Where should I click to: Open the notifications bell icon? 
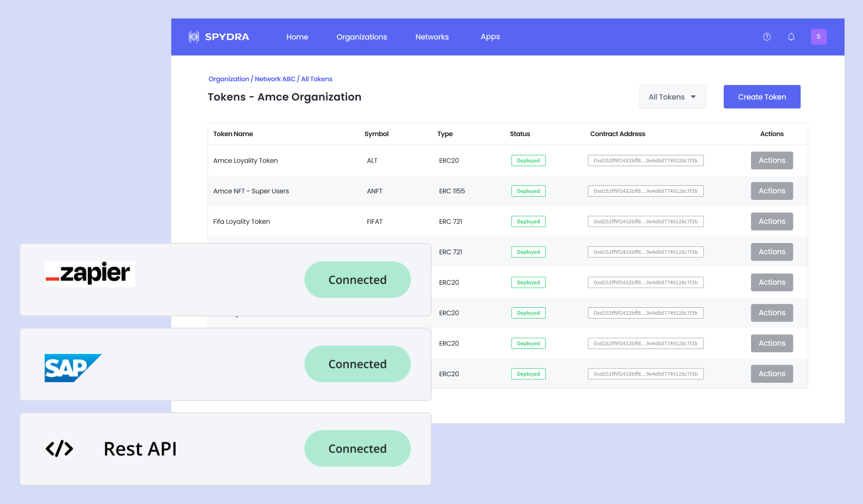click(x=791, y=37)
